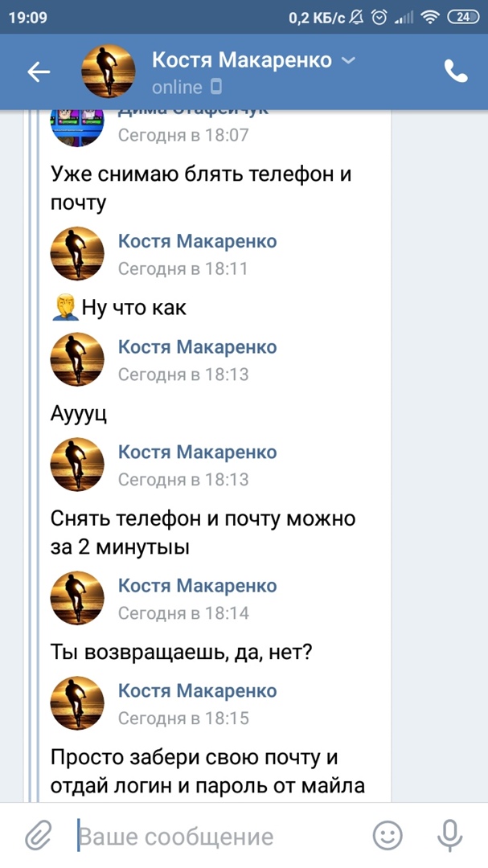Select message Ты возвращаешь, да, нет?
488x868 pixels.
[x=181, y=652]
